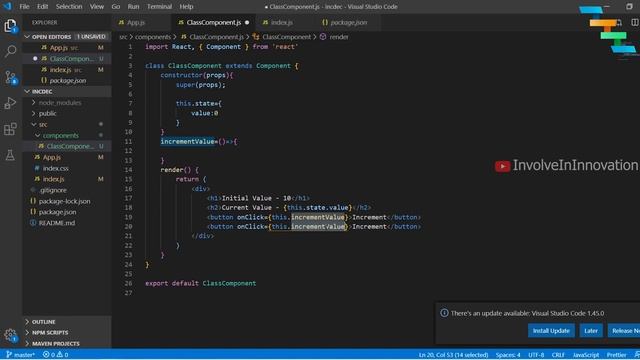Image resolution: width=640 pixels, height=360 pixels.
Task: Click the JavaScript language mode status item
Action: click(x=586, y=355)
